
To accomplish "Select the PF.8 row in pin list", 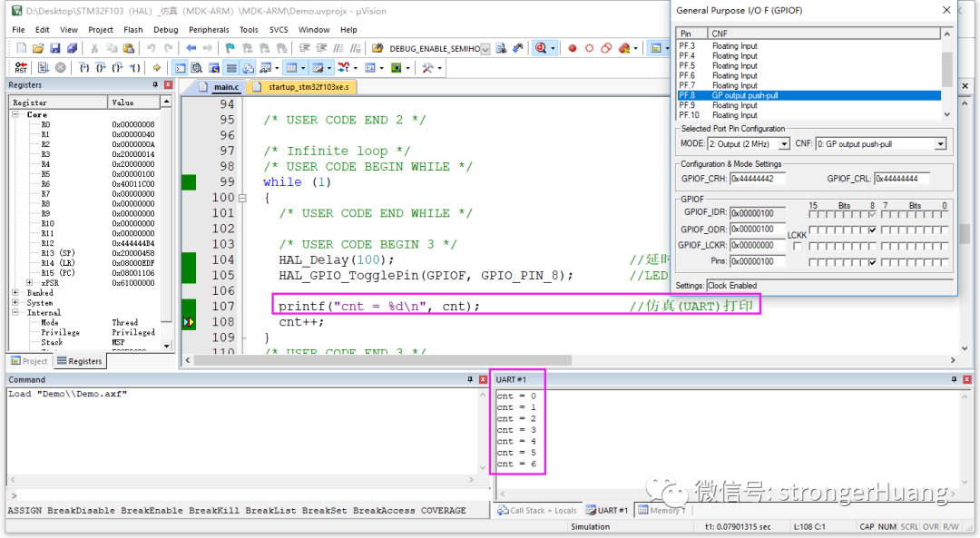I will pyautogui.click(x=808, y=95).
